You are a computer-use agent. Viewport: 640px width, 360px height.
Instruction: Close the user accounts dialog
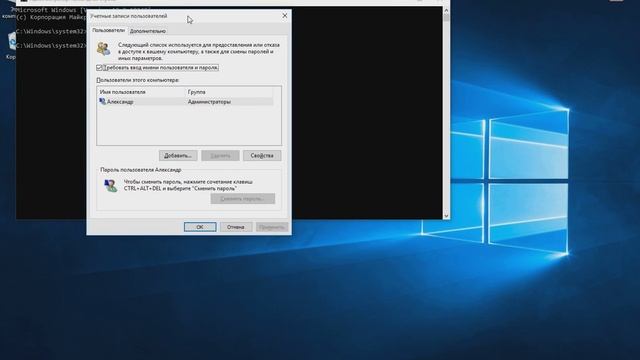pos(284,16)
